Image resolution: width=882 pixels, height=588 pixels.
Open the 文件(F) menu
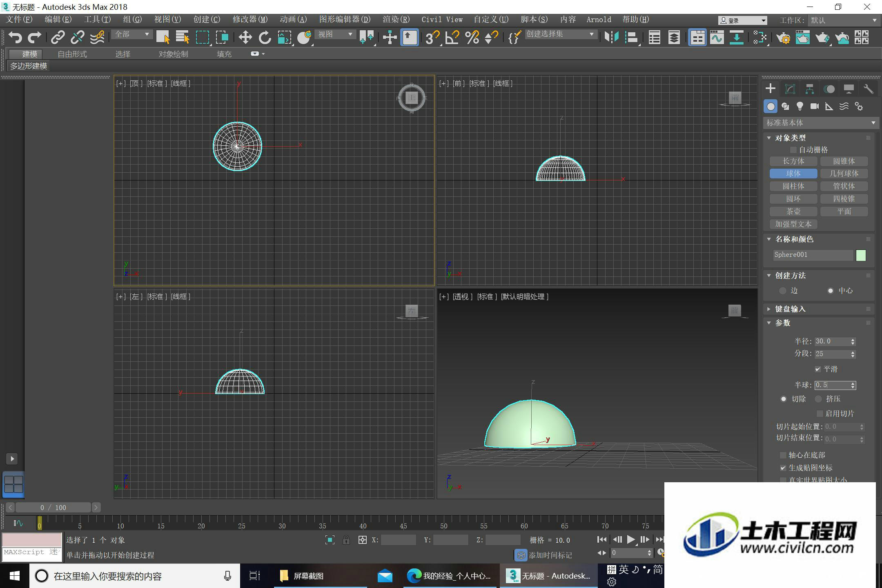(x=19, y=19)
